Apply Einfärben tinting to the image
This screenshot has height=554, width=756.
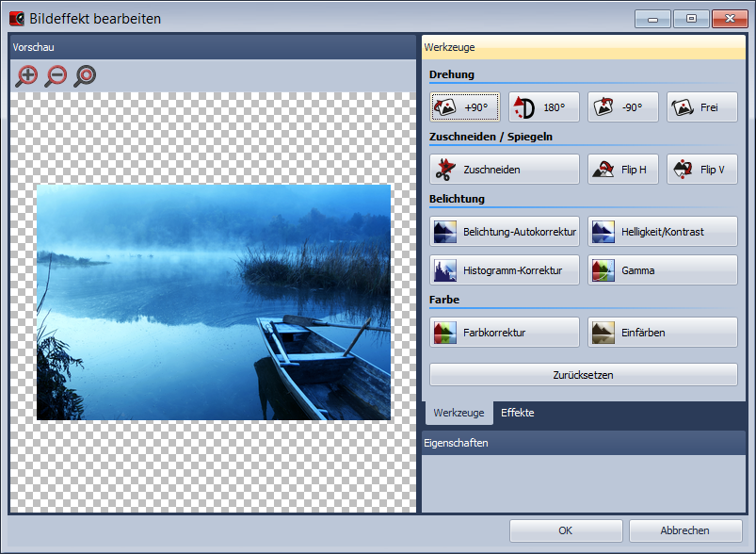tap(662, 332)
